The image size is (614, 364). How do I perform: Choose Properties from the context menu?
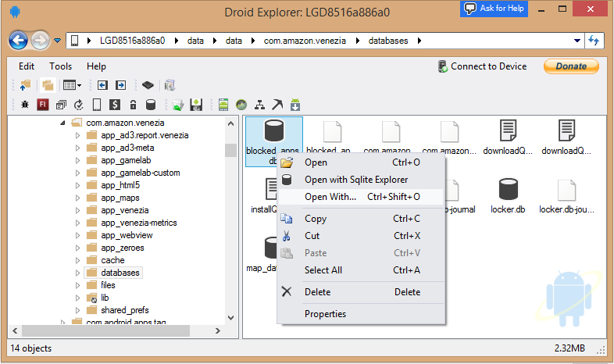click(x=361, y=314)
